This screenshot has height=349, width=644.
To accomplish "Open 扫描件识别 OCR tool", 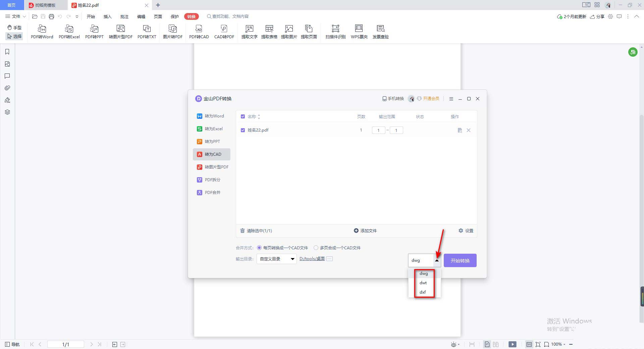I will 335,32.
